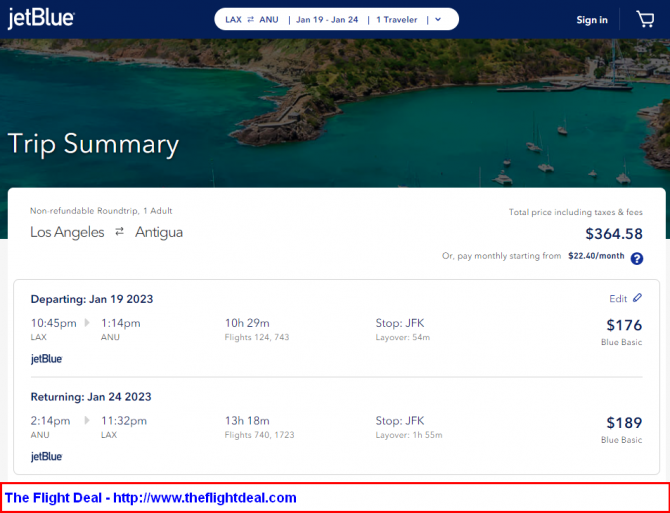This screenshot has width=670, height=513.
Task: Click the pencil edit icon
Action: click(x=637, y=298)
